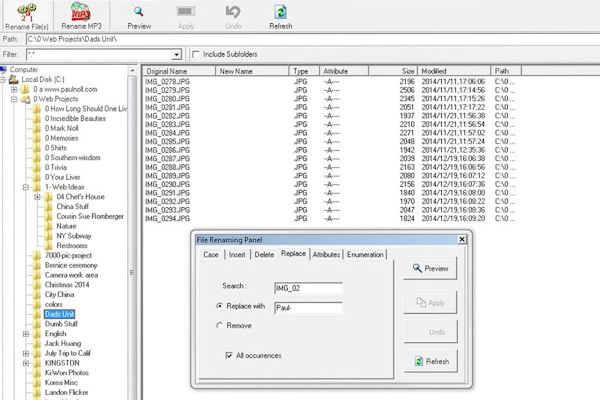The image size is (600, 400).
Task: Click folder icon beside Dumb Stuff
Action: 37,324
